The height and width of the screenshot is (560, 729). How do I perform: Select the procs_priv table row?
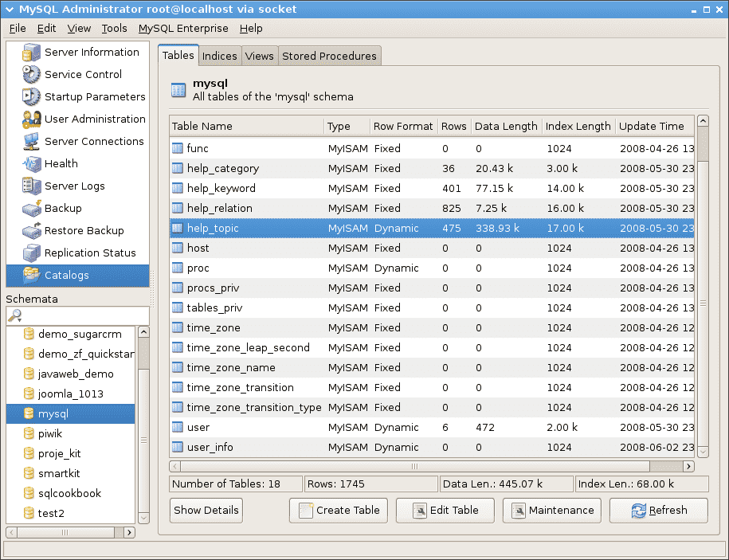pos(432,288)
